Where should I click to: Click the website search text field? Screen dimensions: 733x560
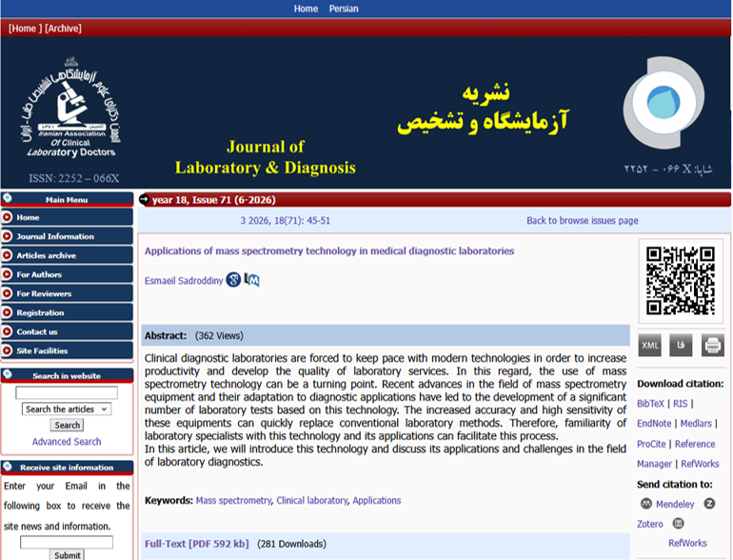[67, 392]
